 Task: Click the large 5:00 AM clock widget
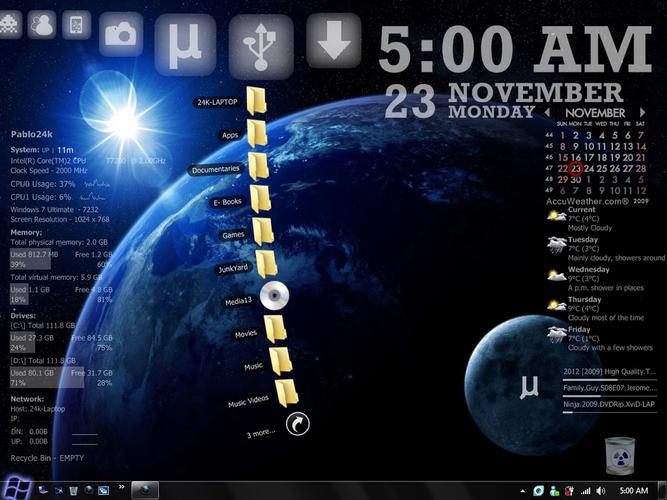tap(515, 48)
